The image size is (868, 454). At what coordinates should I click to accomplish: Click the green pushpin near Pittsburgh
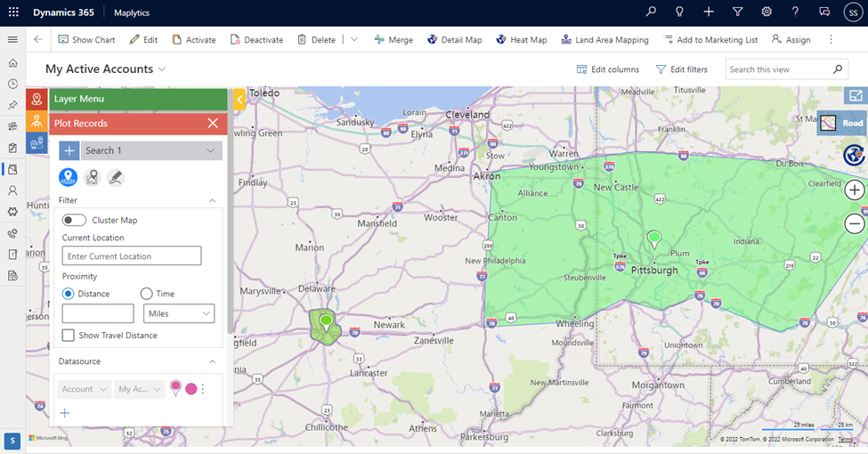(x=654, y=239)
